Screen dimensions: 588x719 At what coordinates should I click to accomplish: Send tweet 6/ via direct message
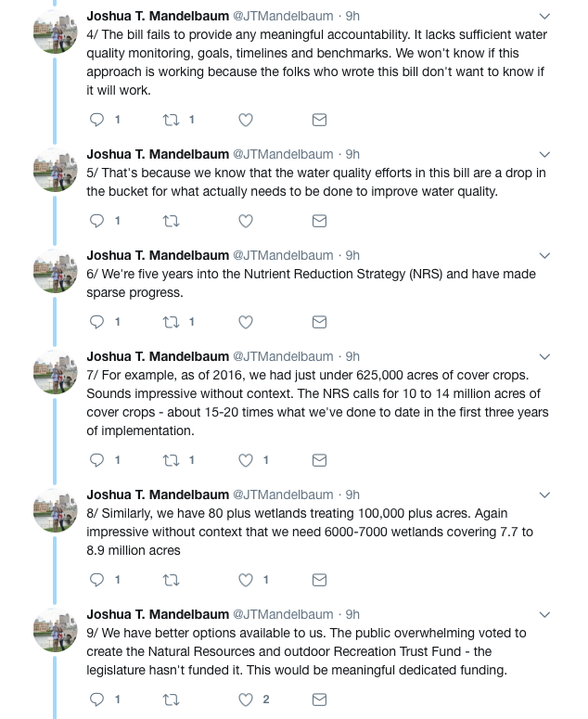319,322
